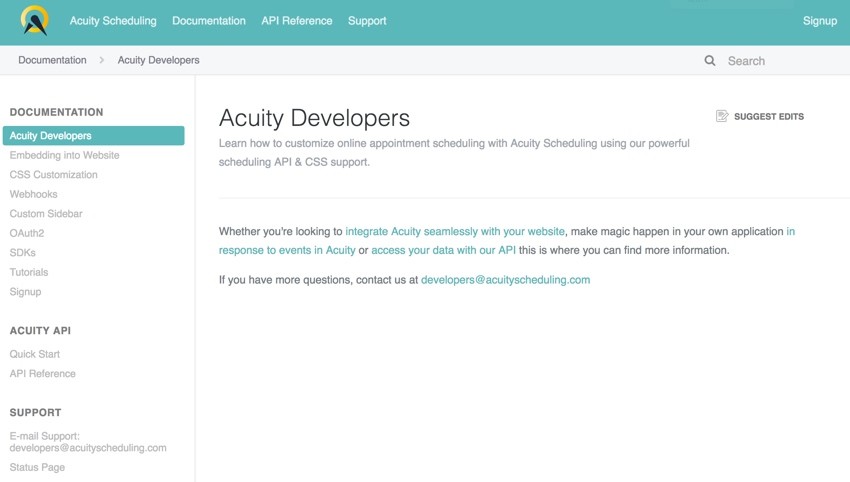Click the Documentation breadcrumb link
850x482 pixels.
click(x=52, y=60)
